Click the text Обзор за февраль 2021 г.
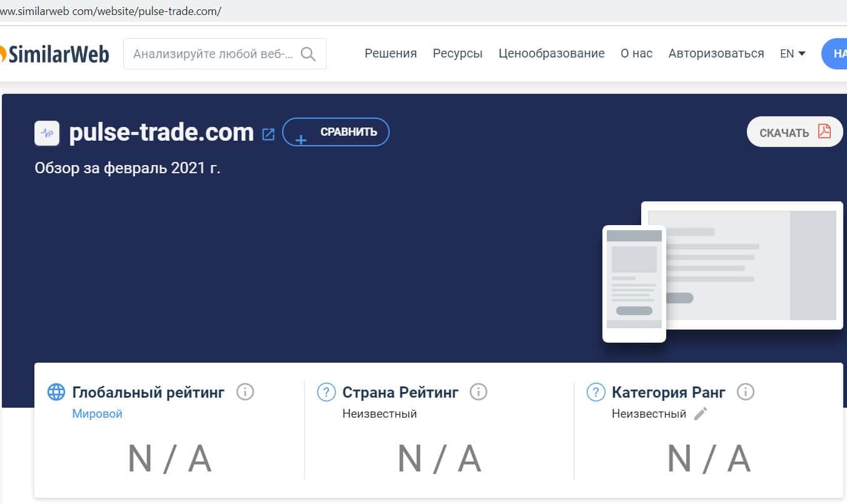Image resolution: width=847 pixels, height=504 pixels. (x=128, y=168)
